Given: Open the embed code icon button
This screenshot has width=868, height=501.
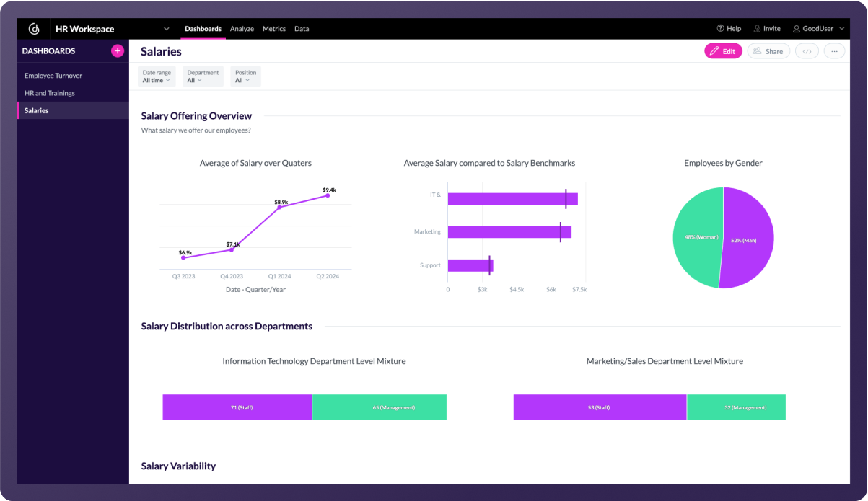Looking at the screenshot, I should pyautogui.click(x=807, y=51).
